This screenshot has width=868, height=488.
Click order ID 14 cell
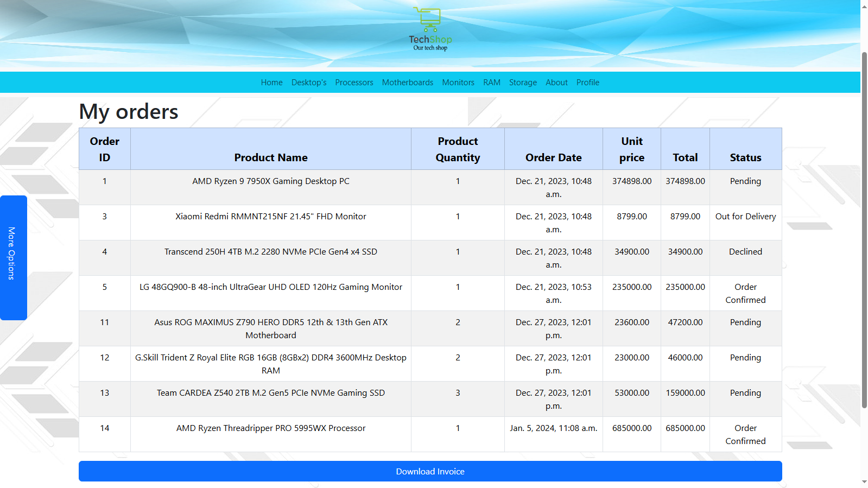pos(105,434)
